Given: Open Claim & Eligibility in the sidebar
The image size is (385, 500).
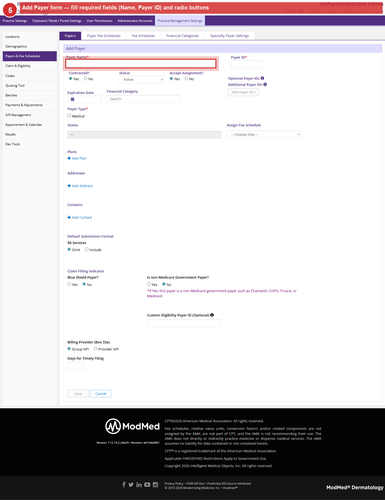Looking at the screenshot, I should coord(30,66).
